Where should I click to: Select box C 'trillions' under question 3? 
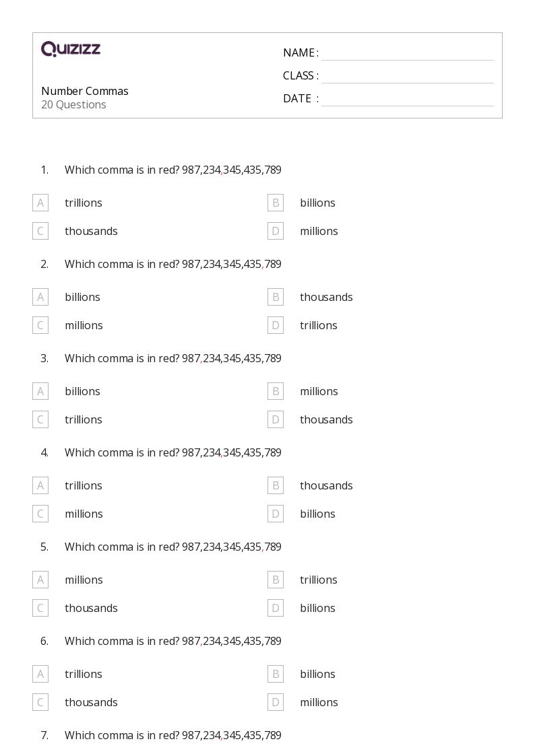coord(40,419)
